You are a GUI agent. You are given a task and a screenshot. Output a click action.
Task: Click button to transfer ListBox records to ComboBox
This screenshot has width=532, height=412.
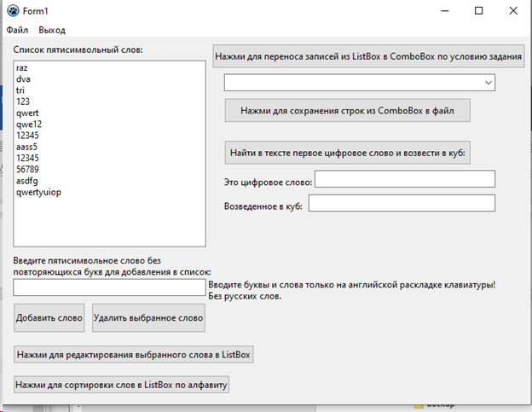[368, 56]
